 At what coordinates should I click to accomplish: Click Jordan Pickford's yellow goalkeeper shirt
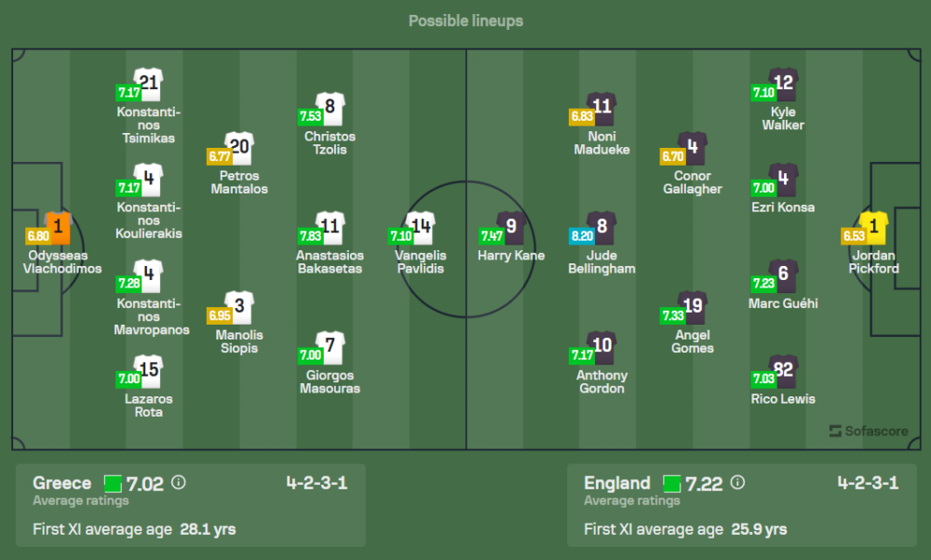[874, 227]
